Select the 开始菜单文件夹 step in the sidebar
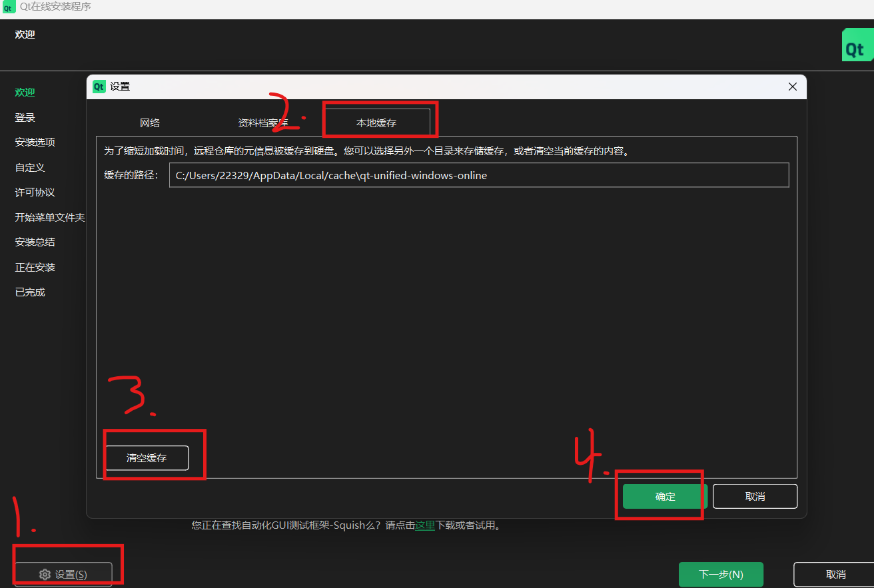This screenshot has height=588, width=874. tap(50, 217)
